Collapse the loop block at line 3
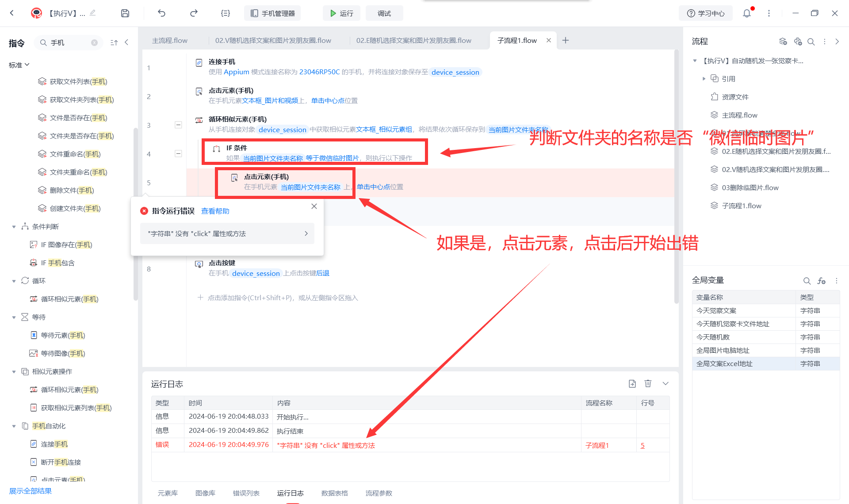The image size is (849, 504). 178,125
